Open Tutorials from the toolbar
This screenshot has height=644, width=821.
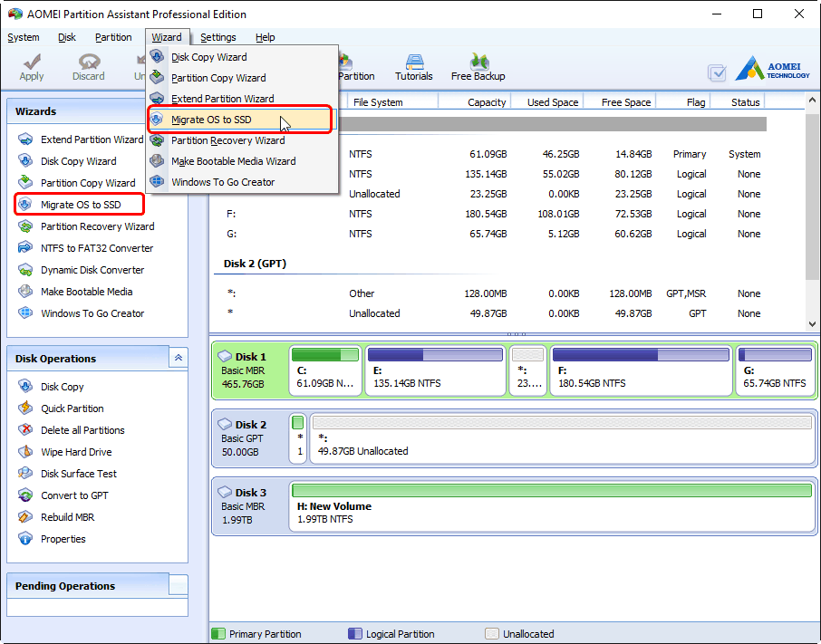coord(413,67)
